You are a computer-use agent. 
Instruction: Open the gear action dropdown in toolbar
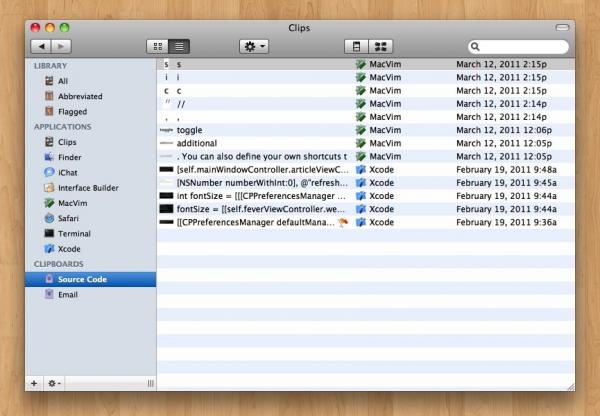click(x=254, y=47)
